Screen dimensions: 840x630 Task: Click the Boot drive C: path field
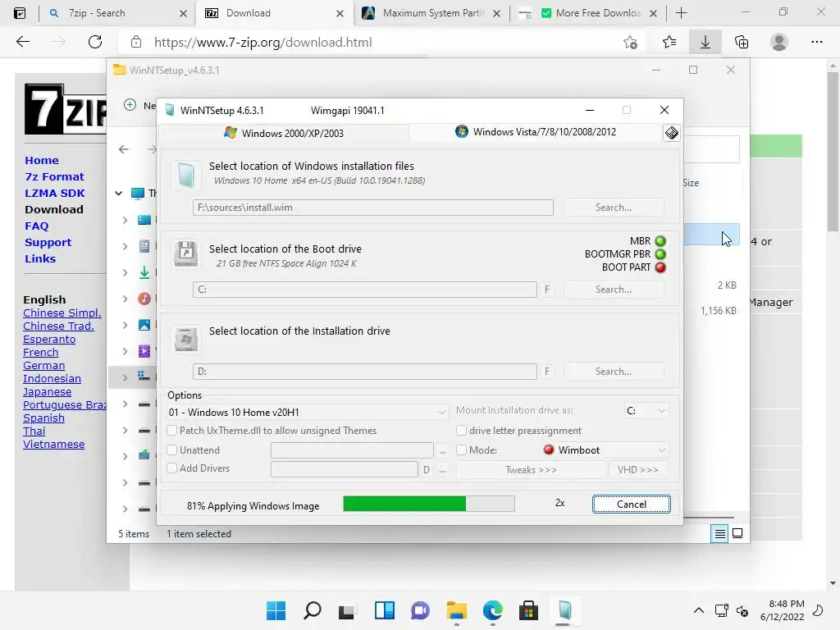point(365,290)
